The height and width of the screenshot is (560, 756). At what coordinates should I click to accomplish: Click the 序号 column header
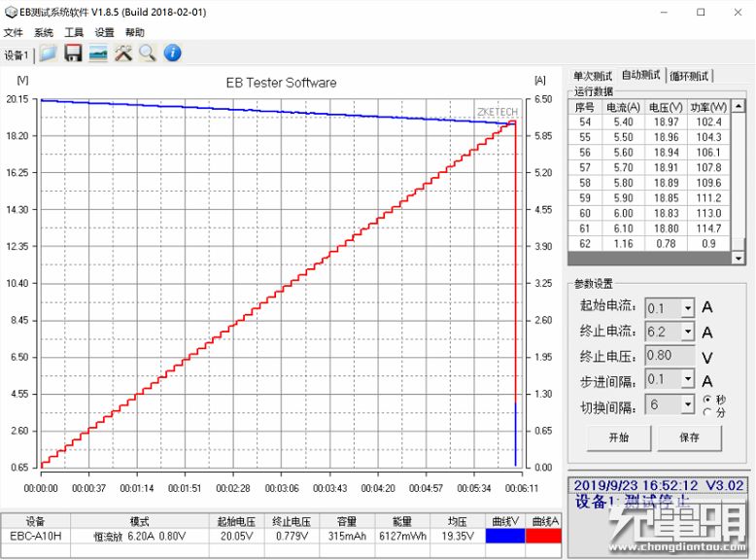coord(585,107)
